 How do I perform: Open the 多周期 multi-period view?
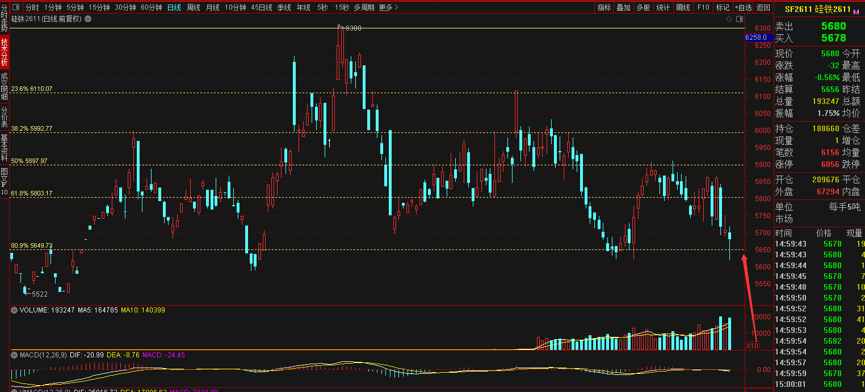pyautogui.click(x=364, y=8)
